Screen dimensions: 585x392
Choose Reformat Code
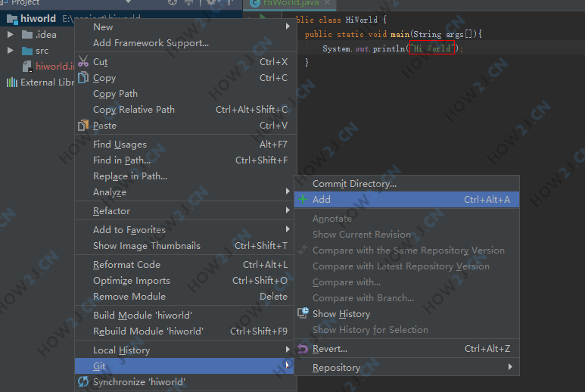(x=186, y=264)
